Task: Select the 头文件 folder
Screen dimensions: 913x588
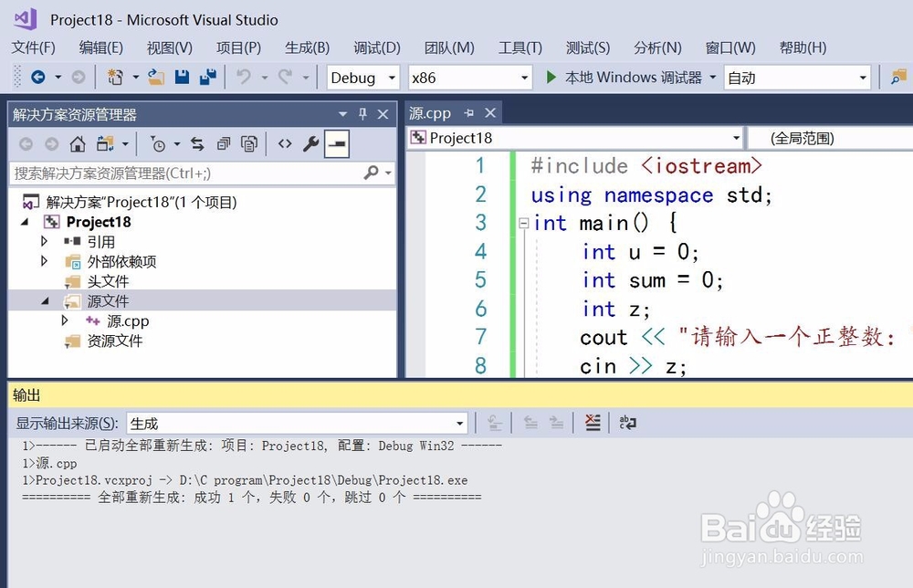Action: tap(108, 281)
